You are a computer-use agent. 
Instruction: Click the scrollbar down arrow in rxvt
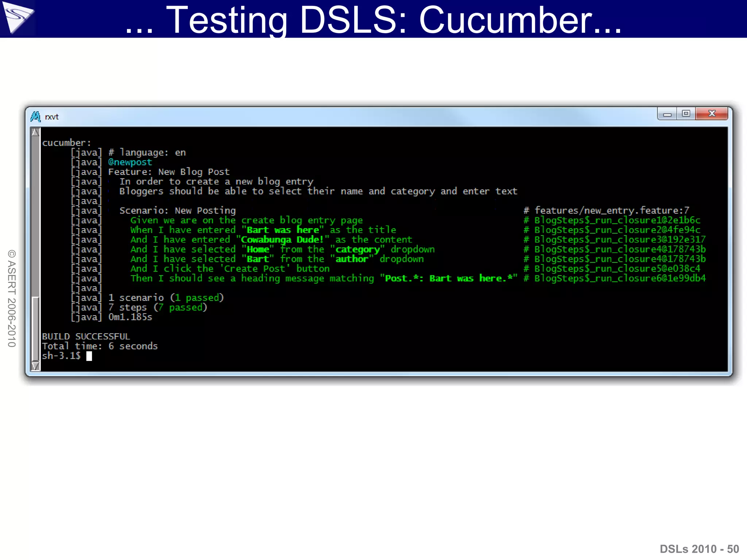pyautogui.click(x=35, y=366)
